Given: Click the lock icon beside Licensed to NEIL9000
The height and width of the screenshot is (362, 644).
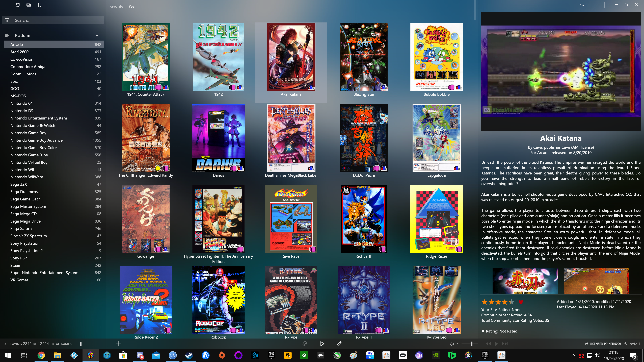Looking at the screenshot, I should click(x=586, y=344).
